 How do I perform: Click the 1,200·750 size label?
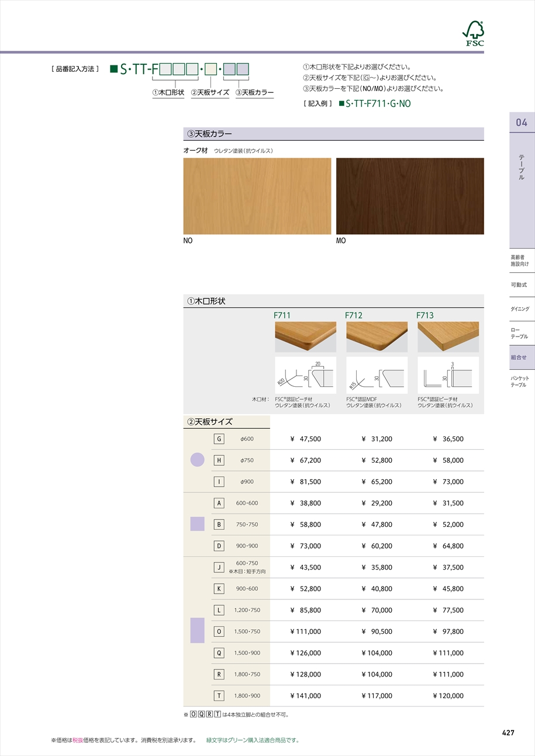coord(247,610)
